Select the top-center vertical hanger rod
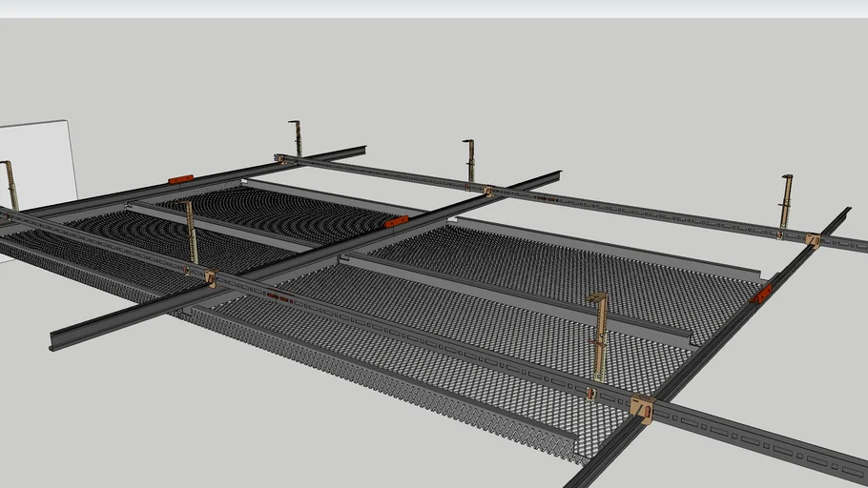The image size is (868, 488). coord(469,159)
